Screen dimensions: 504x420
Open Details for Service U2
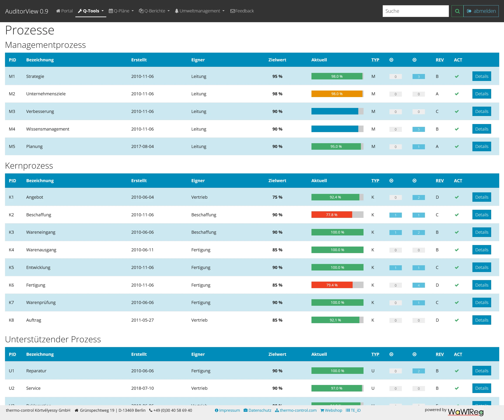(481, 388)
